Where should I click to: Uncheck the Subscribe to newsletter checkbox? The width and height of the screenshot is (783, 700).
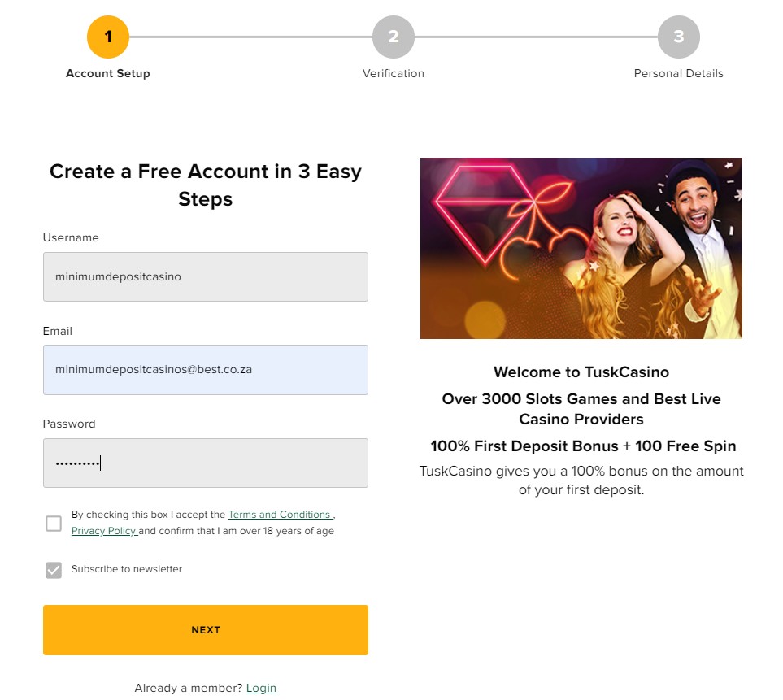coord(54,570)
